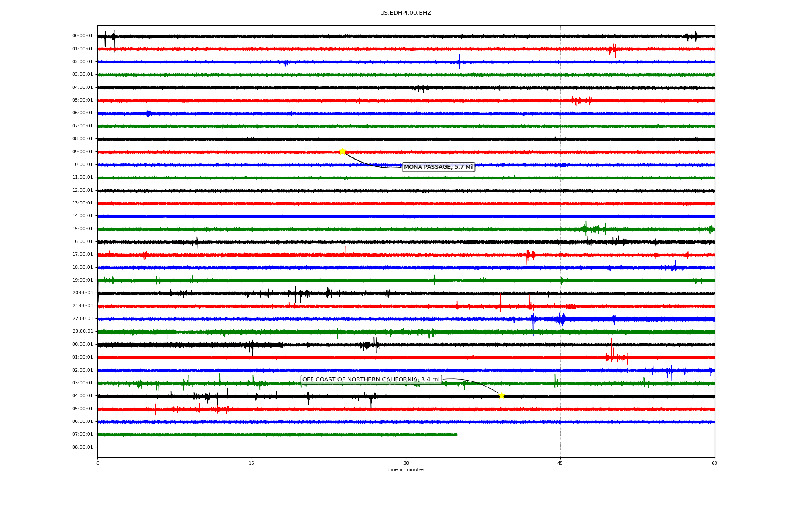Click the x-axis tick label 45
Image resolution: width=812 pixels, height=508 pixels.
point(560,464)
